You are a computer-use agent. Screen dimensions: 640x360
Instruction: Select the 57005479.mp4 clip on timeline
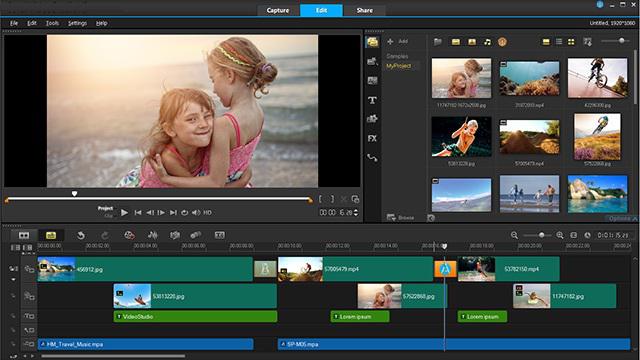click(355, 269)
